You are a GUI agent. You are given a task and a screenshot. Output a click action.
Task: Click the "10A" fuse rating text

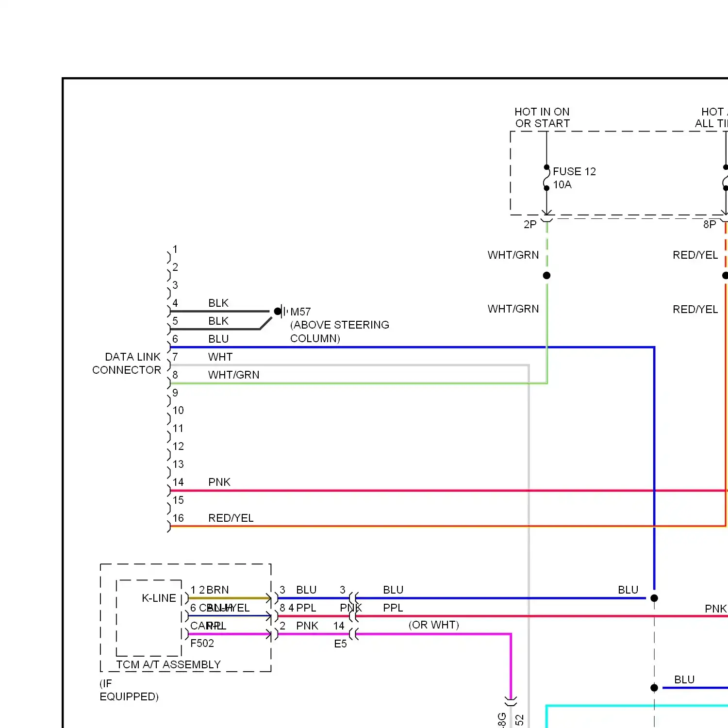562,184
